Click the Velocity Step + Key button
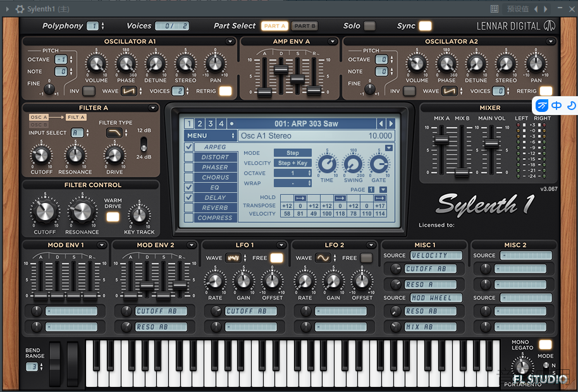The image size is (578, 392). point(293,163)
